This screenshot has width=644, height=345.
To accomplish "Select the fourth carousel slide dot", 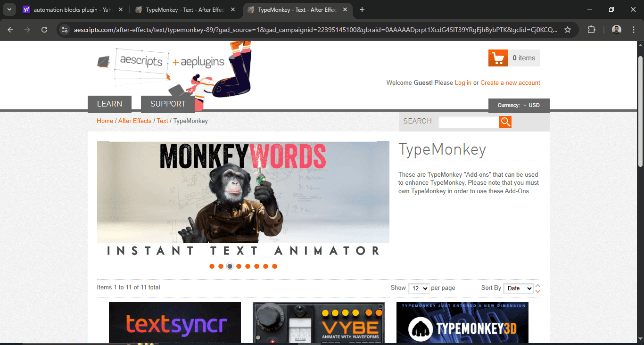I will click(239, 266).
